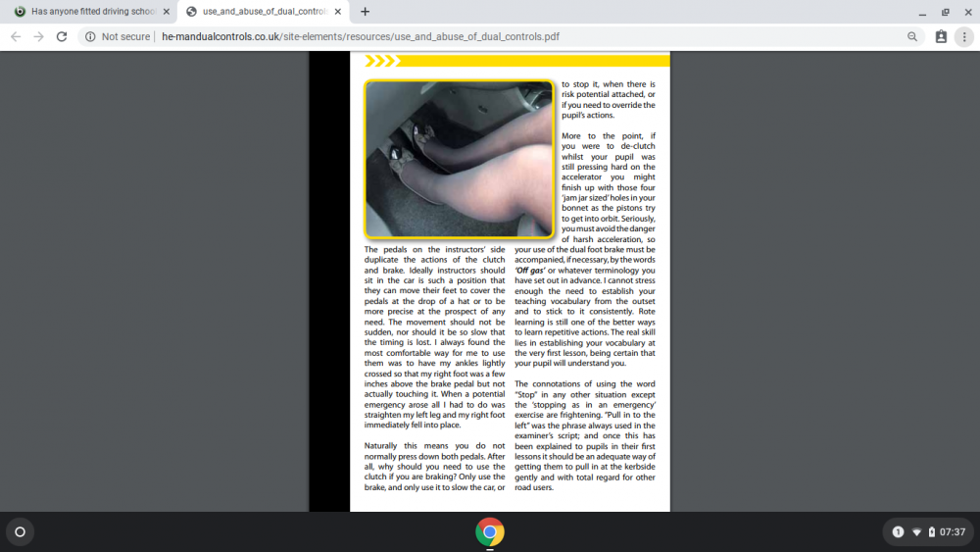The image size is (980, 552).
Task: Close the use_and_abuse_of_dual_controls tab
Action: point(337,11)
